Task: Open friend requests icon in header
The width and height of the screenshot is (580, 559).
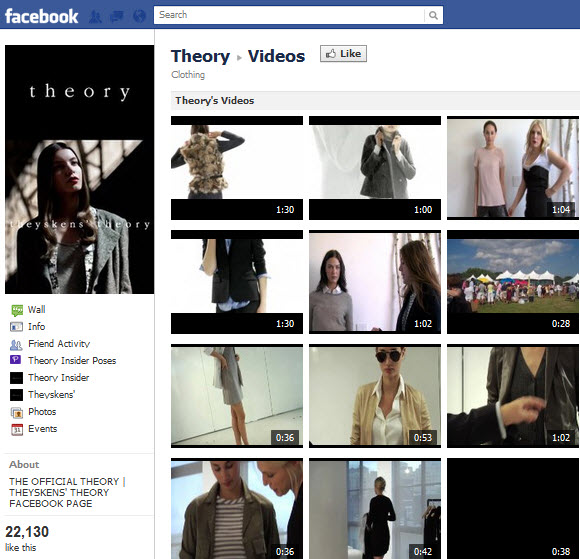Action: click(95, 16)
